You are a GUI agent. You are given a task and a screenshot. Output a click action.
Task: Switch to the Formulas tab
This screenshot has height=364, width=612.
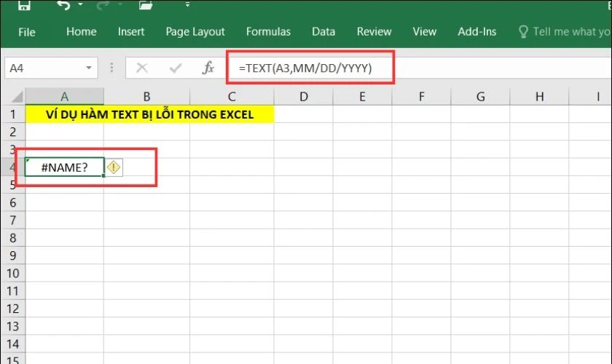pos(268,31)
